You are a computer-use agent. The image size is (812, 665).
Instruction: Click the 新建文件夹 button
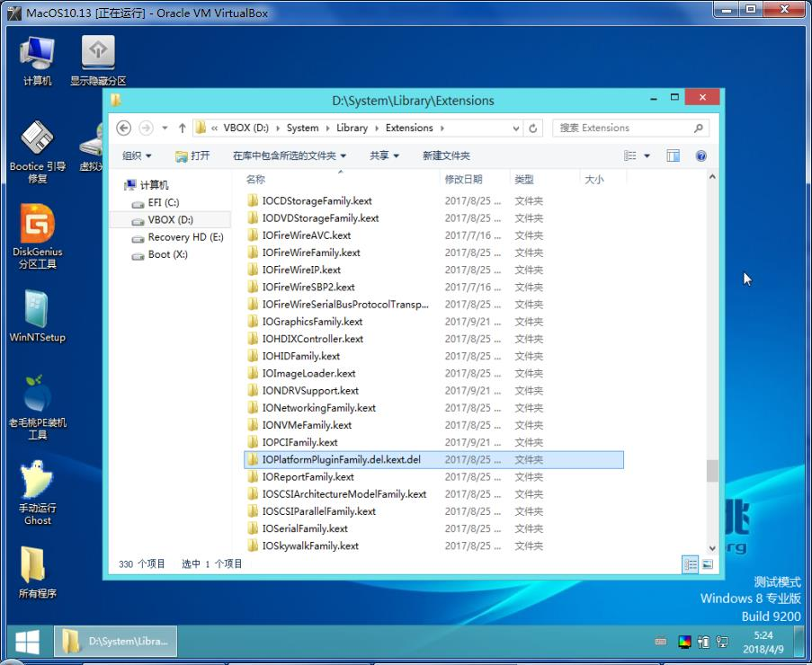[446, 155]
